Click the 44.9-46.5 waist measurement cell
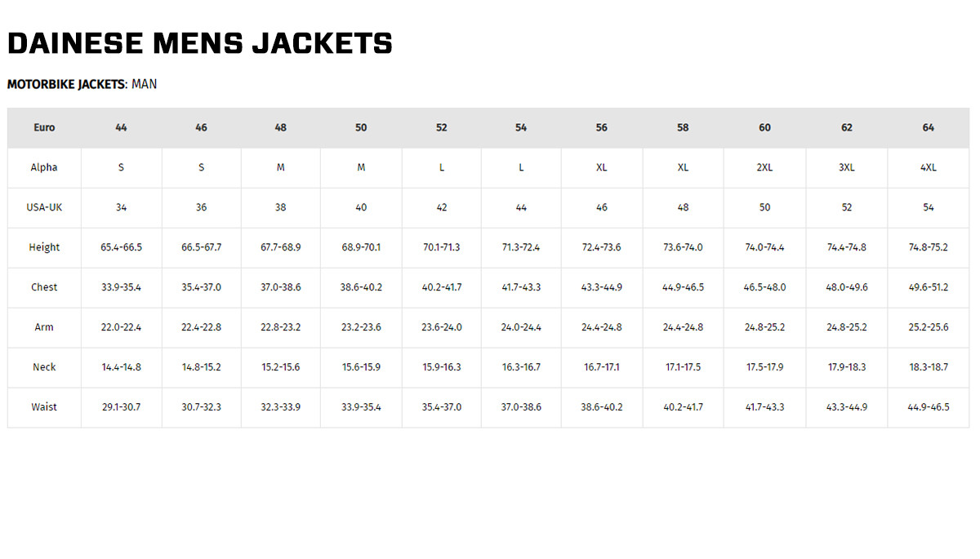This screenshot has height=559, width=980. pyautogui.click(x=929, y=407)
